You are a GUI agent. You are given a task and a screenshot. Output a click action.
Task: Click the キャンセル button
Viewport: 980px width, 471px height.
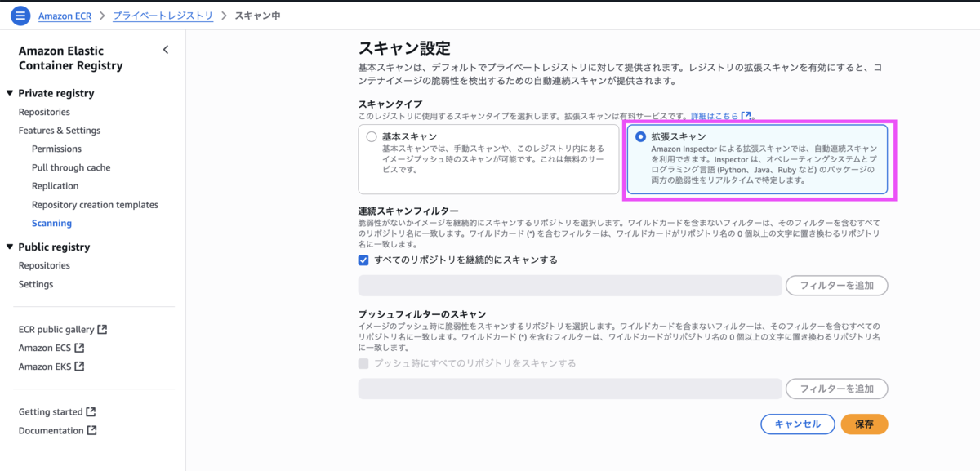(798, 424)
